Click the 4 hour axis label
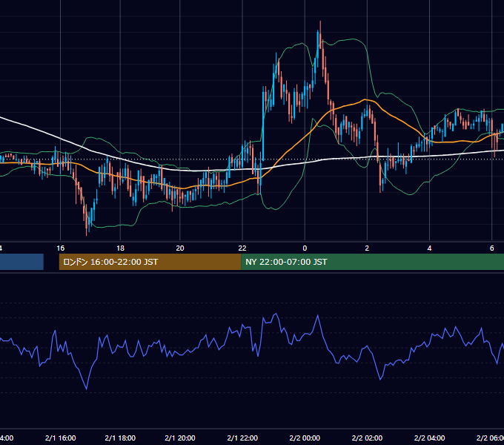The image size is (504, 445). point(429,248)
